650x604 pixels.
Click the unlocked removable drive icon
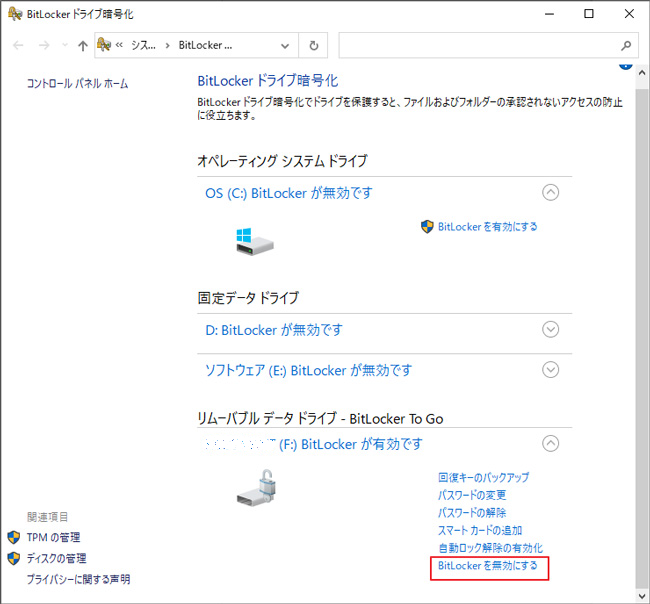257,488
